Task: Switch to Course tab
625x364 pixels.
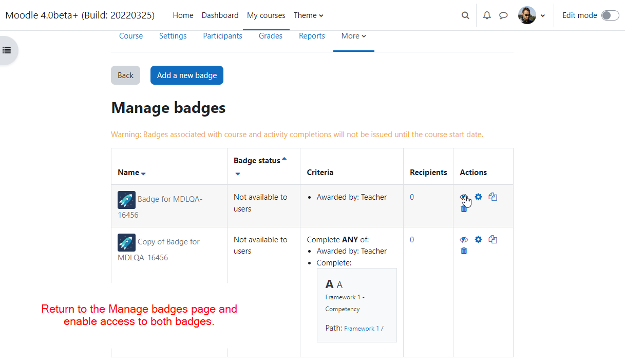Action: point(131,36)
